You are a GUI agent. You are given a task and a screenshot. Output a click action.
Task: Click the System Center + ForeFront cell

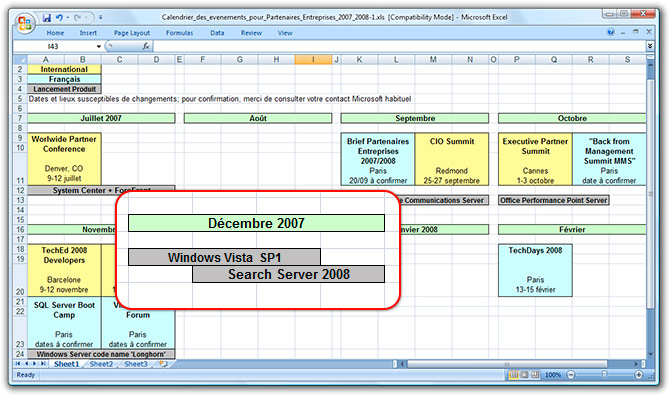tap(101, 190)
